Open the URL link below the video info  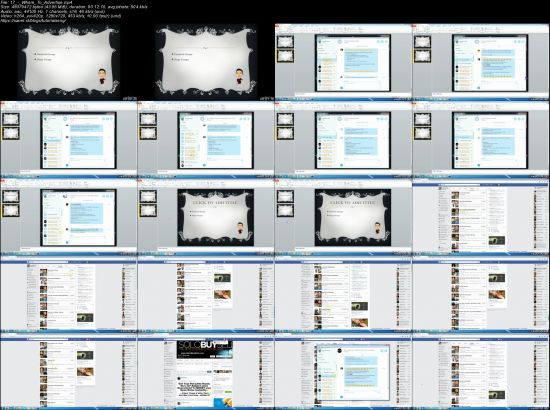click(33, 21)
